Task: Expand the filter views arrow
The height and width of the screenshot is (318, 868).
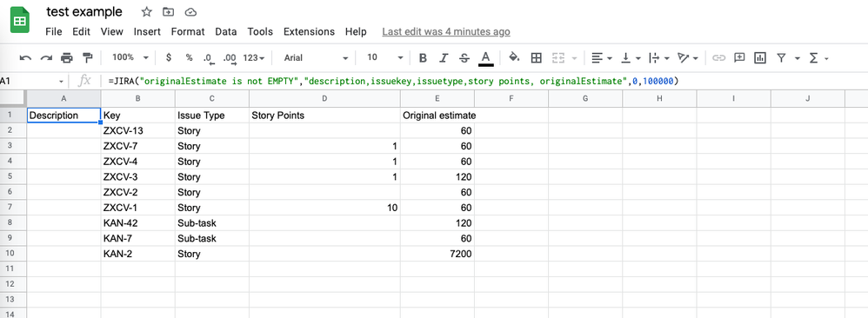Action: tap(798, 58)
